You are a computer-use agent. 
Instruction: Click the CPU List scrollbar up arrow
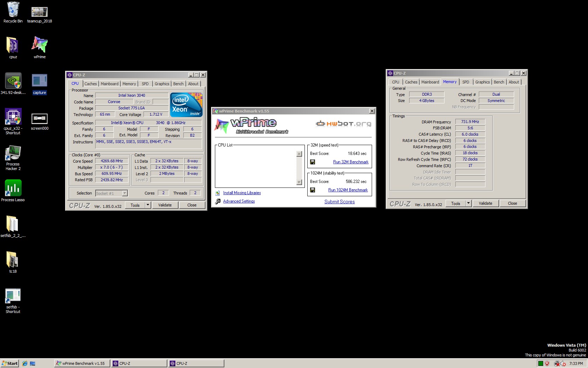pos(299,154)
